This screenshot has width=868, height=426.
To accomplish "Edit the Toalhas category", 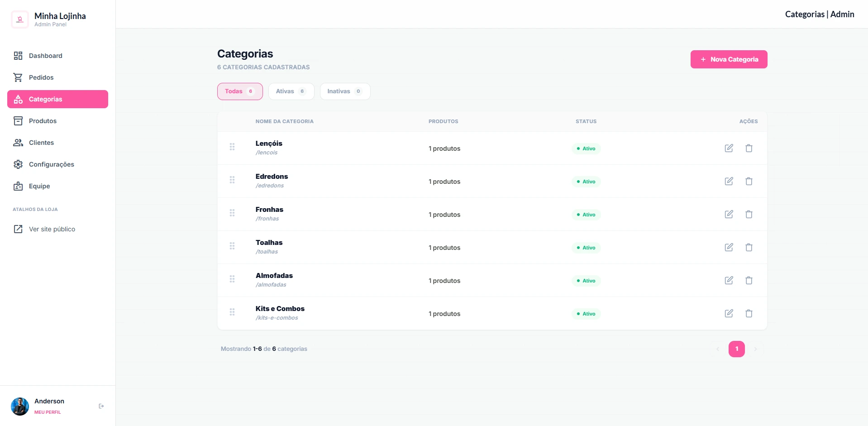I will pos(729,247).
